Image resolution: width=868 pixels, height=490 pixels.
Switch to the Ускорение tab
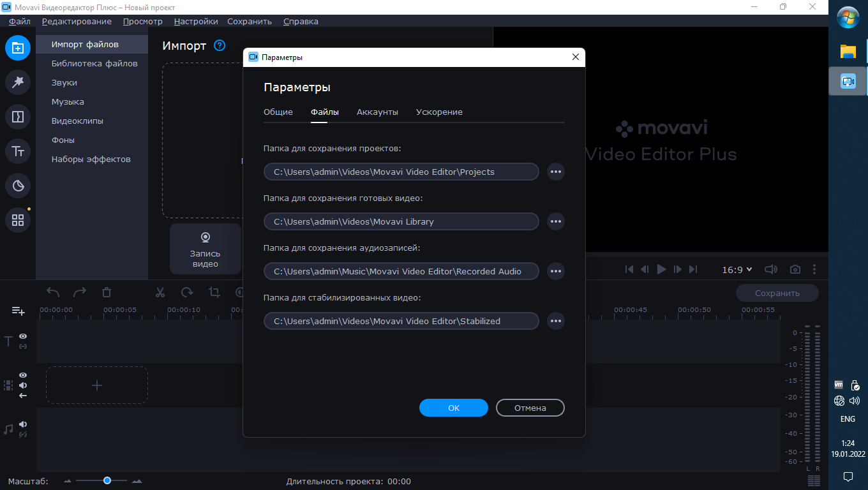pyautogui.click(x=439, y=112)
